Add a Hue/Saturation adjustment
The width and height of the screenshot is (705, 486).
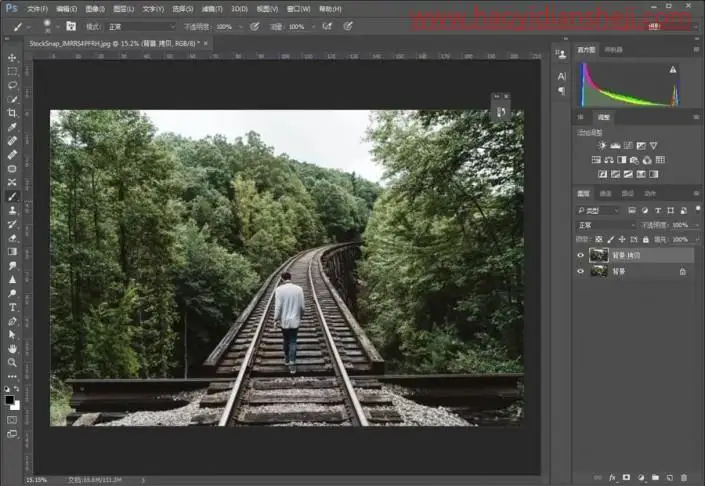coord(596,160)
